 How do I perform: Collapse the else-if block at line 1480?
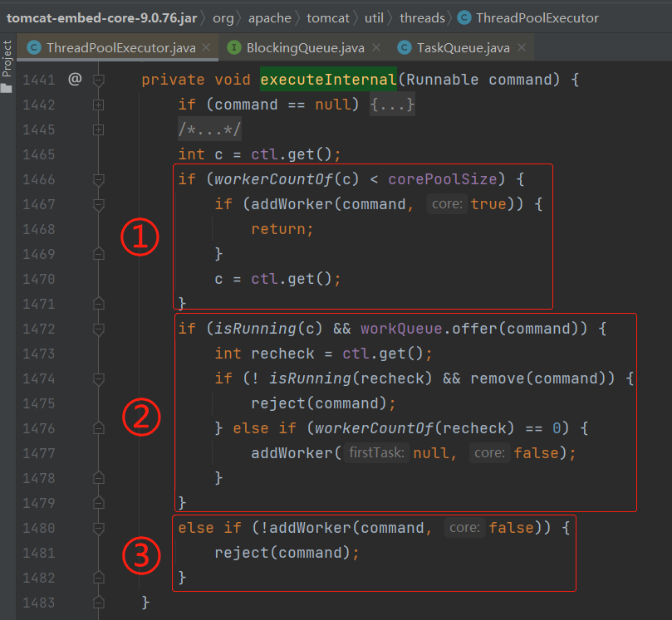coord(99,529)
